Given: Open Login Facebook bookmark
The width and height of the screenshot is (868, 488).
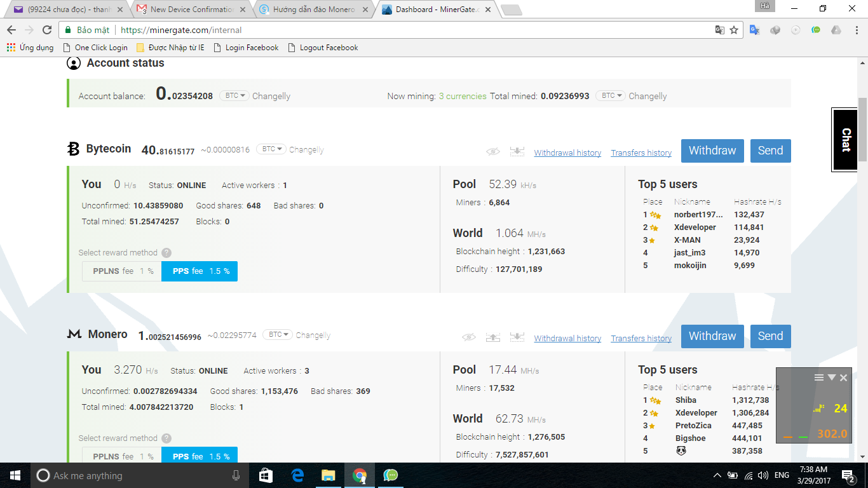Looking at the screenshot, I should (x=247, y=48).
